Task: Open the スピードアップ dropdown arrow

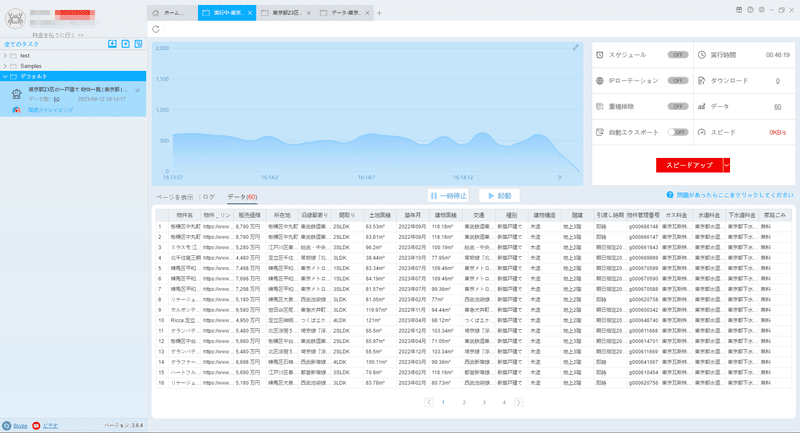Action: tap(727, 165)
